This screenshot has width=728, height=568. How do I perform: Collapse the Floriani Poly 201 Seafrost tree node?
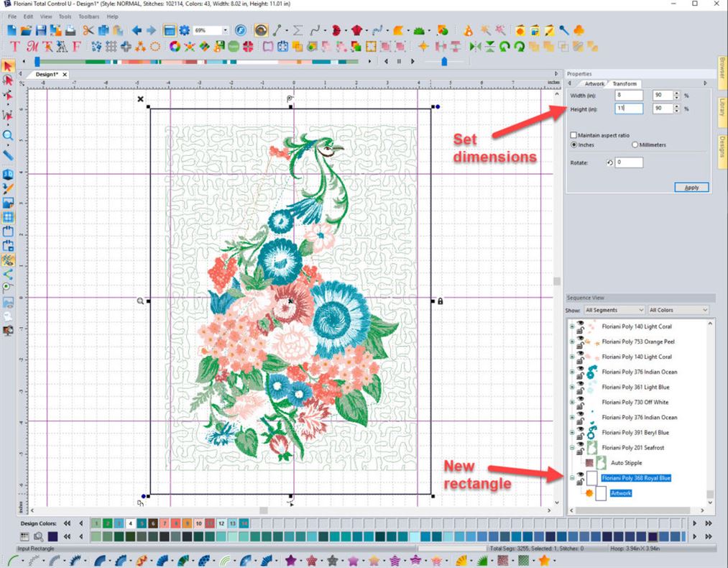coord(572,448)
